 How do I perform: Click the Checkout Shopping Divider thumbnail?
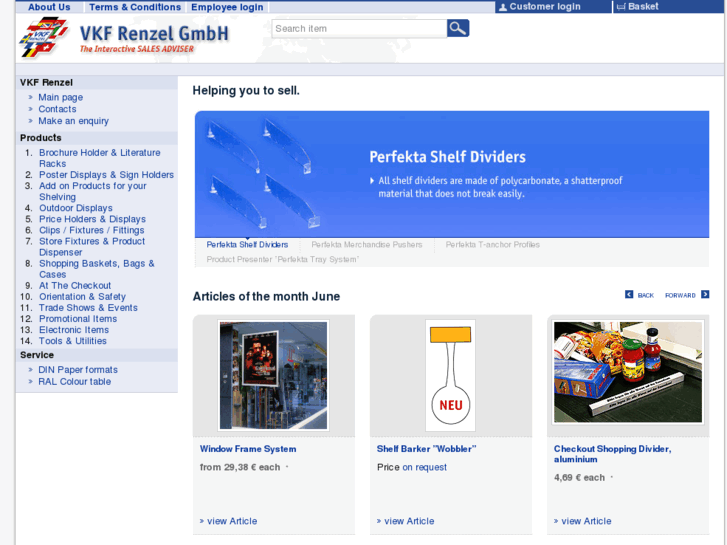[x=628, y=372]
